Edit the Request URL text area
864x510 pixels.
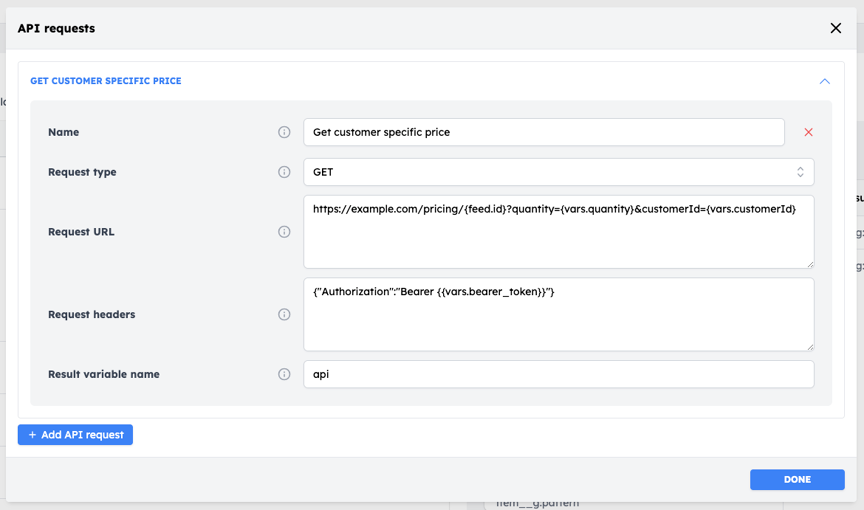coord(559,232)
